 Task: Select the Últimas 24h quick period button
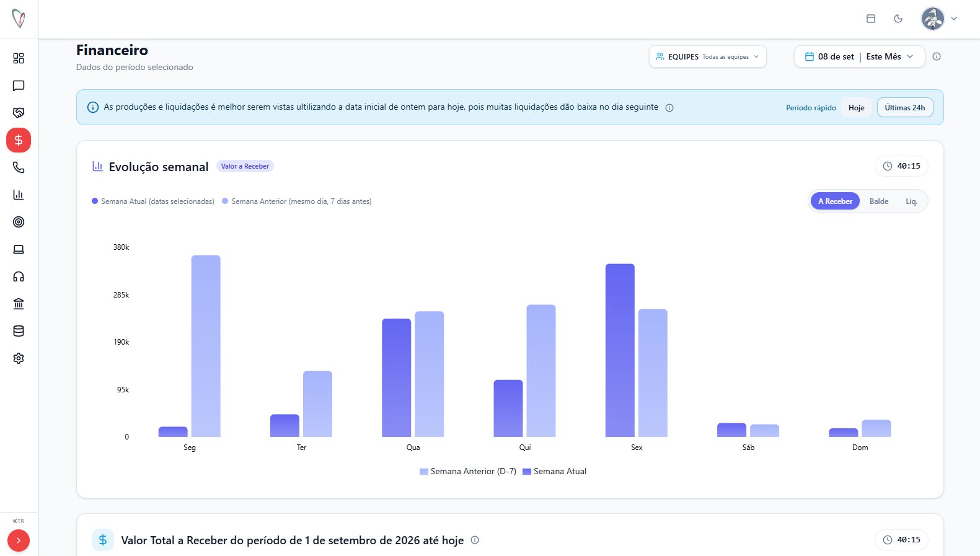pos(905,108)
